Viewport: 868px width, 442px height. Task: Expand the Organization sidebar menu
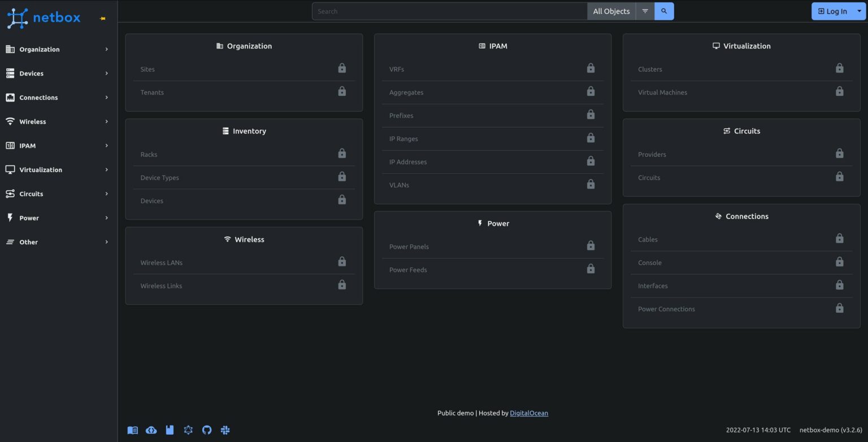pyautogui.click(x=57, y=49)
